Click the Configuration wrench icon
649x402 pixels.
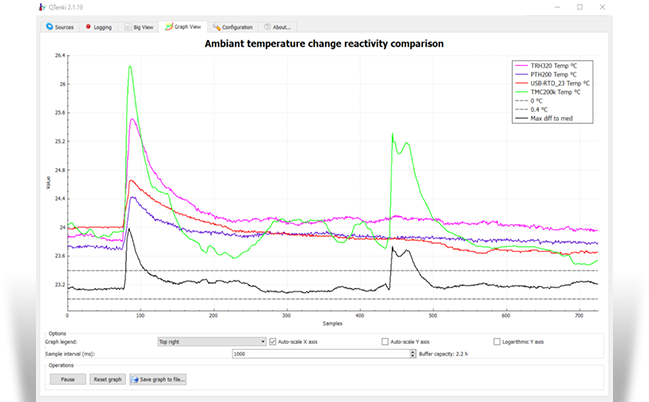[216, 27]
